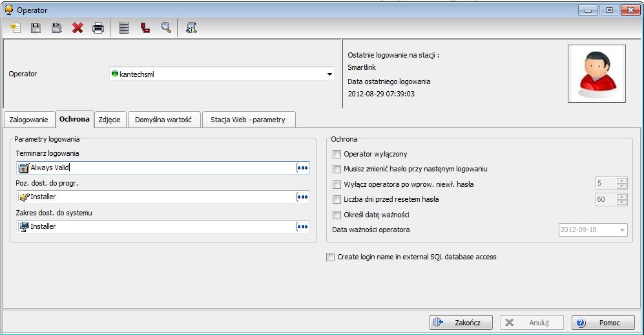The height and width of the screenshot is (335, 644).
Task: Increase the password reset days spinner showing 60
Action: (622, 197)
